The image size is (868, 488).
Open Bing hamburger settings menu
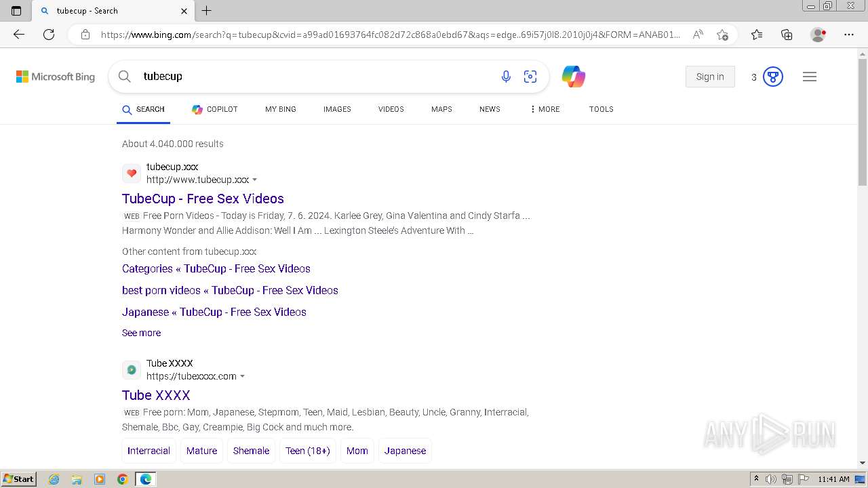click(x=810, y=77)
